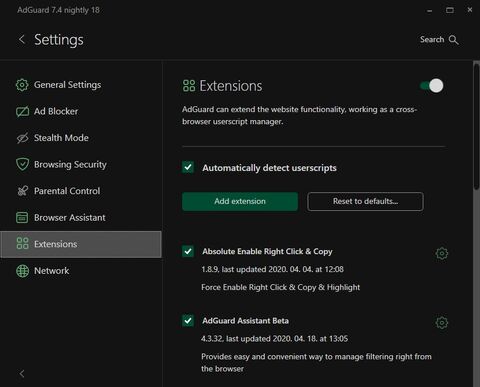This screenshot has width=480, height=387.
Task: Disable Absolute Enable Right Click & Copy checkbox
Action: (188, 251)
